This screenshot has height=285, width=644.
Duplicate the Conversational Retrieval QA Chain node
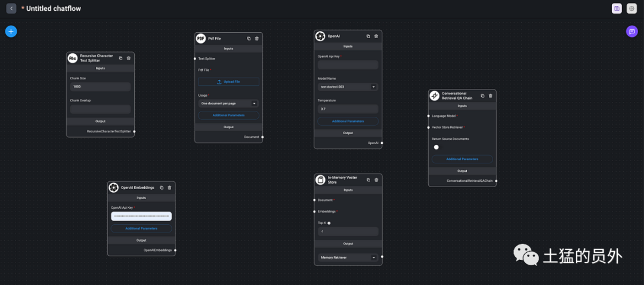pyautogui.click(x=482, y=95)
